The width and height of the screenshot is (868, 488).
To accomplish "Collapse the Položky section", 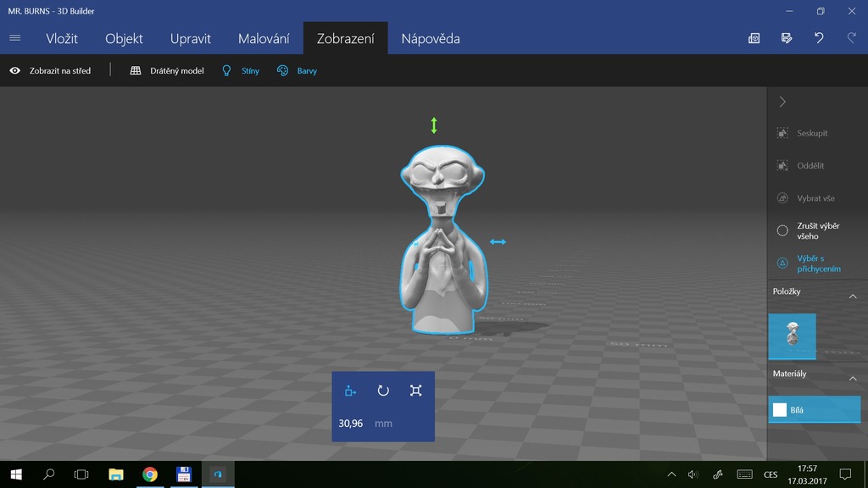I will pyautogui.click(x=853, y=297).
